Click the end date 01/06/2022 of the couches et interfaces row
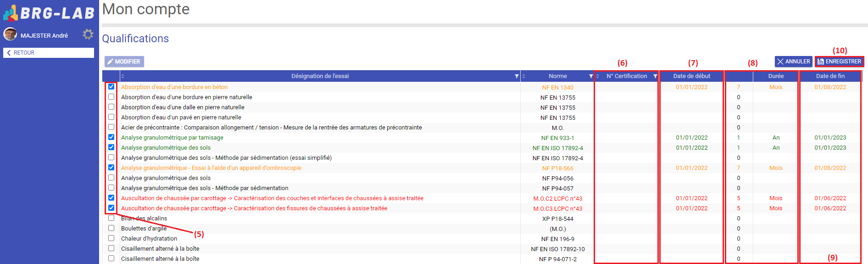The height and width of the screenshot is (264, 868). 830,198
